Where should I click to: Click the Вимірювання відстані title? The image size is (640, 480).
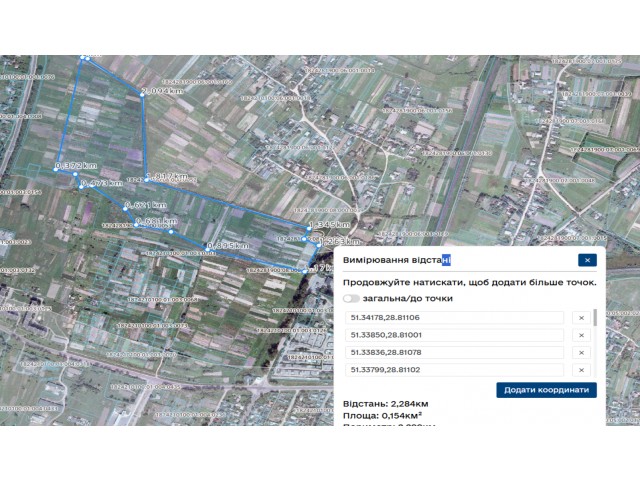pos(397,260)
